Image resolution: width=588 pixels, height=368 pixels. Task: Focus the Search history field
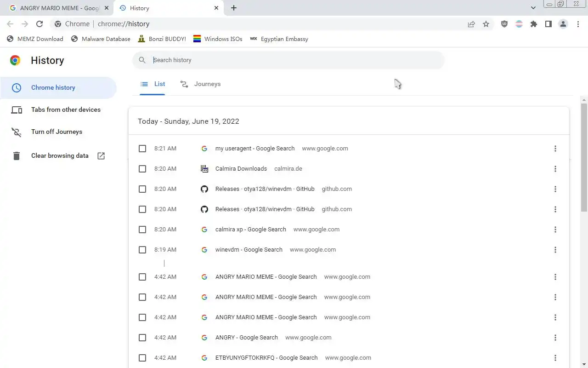pyautogui.click(x=294, y=60)
